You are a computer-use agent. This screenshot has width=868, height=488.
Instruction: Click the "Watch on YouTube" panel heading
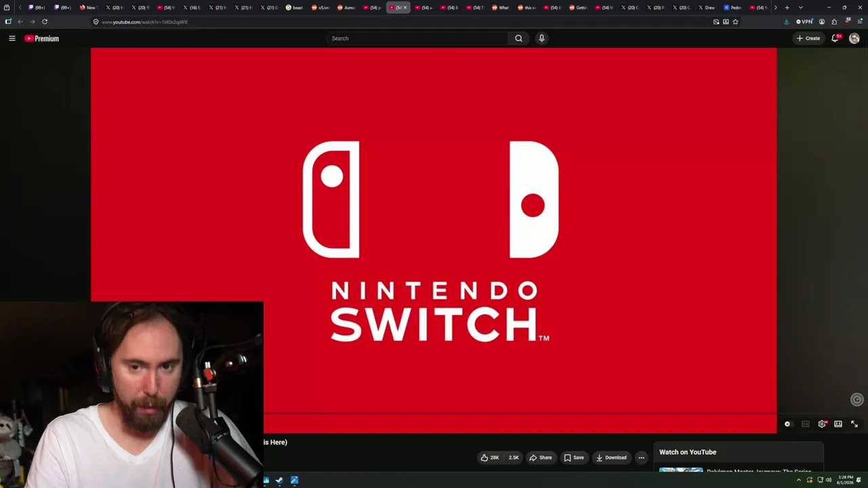[x=688, y=452]
